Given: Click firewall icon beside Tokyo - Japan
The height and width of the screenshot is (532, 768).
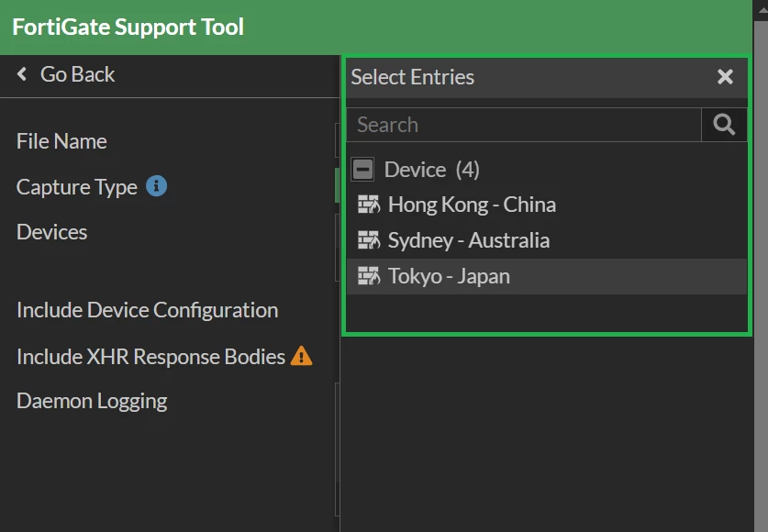Looking at the screenshot, I should click(x=369, y=276).
